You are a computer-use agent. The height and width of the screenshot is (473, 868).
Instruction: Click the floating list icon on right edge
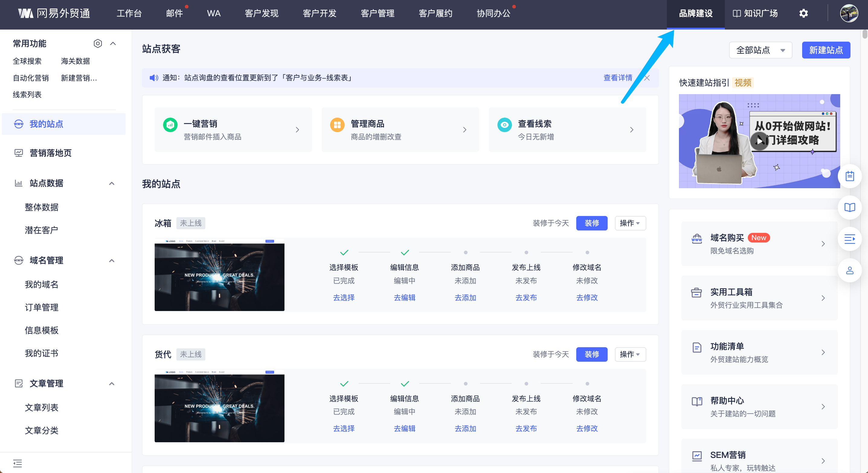(x=850, y=239)
